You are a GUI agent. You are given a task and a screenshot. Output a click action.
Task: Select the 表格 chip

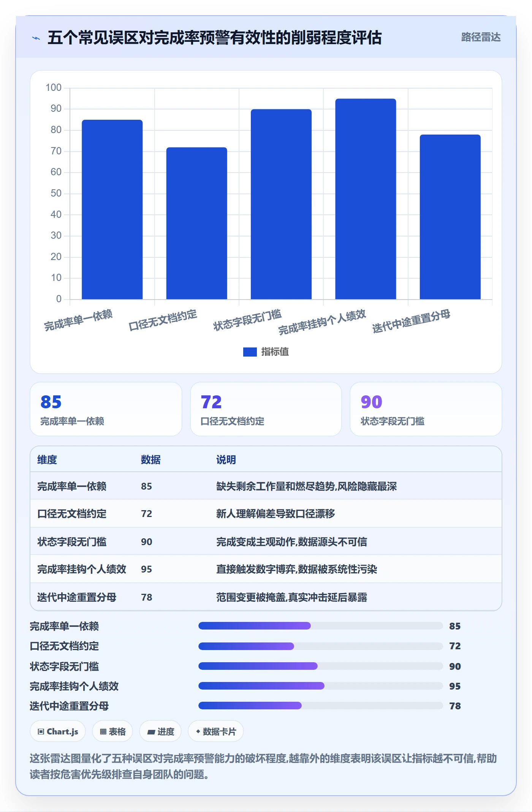click(x=112, y=731)
